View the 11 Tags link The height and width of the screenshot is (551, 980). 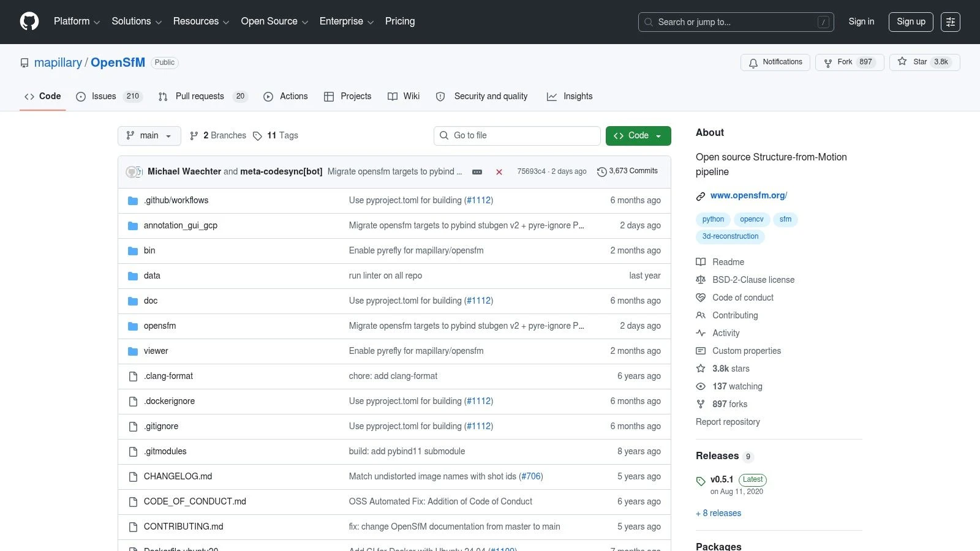tap(276, 136)
